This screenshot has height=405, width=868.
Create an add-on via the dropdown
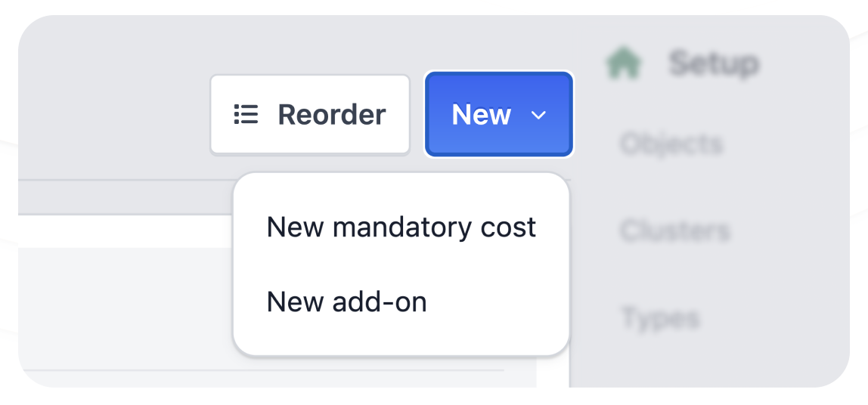[346, 302]
